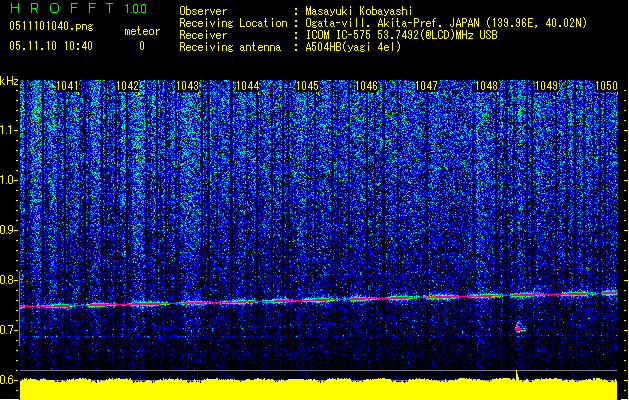Click the 1043 time marker
The image size is (629, 400).
pos(187,86)
